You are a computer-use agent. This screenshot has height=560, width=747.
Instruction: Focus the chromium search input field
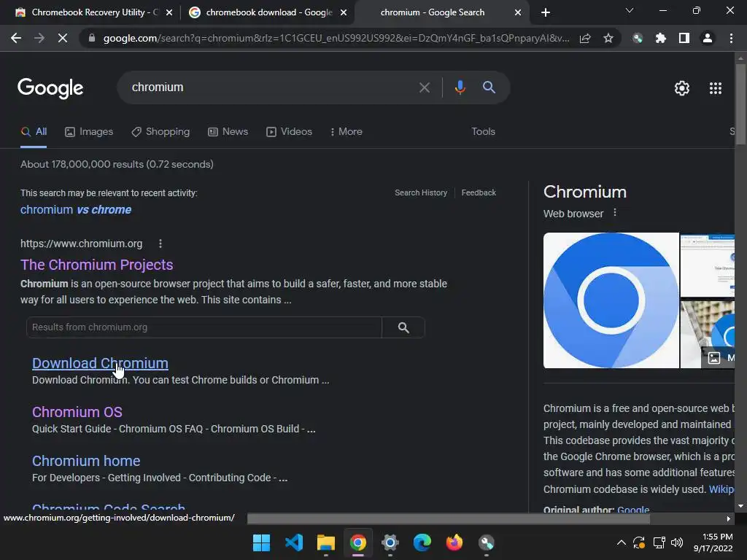267,87
